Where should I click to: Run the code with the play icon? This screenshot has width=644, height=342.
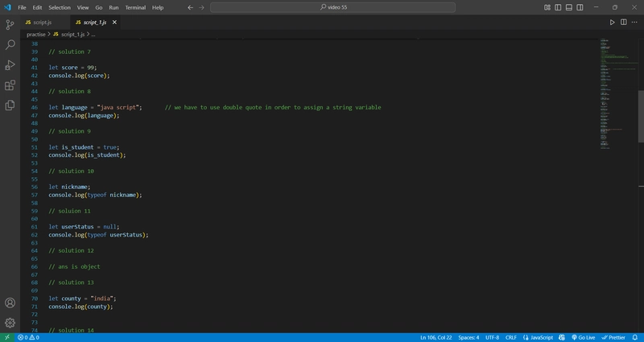tap(612, 23)
